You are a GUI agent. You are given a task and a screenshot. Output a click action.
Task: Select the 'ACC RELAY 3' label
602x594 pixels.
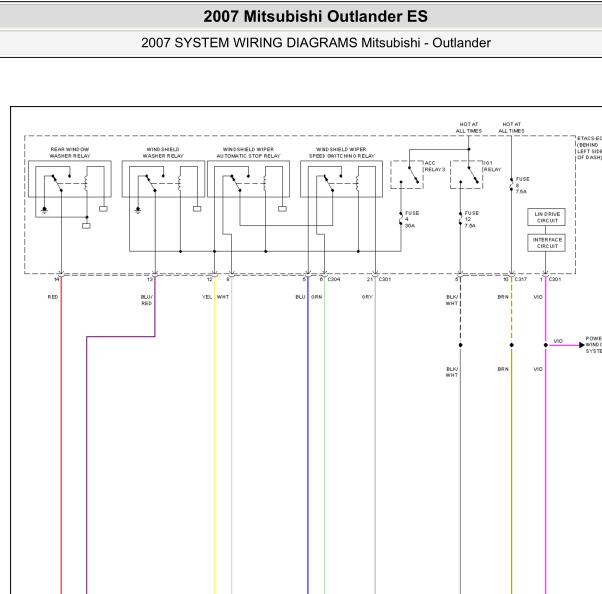tap(435, 166)
